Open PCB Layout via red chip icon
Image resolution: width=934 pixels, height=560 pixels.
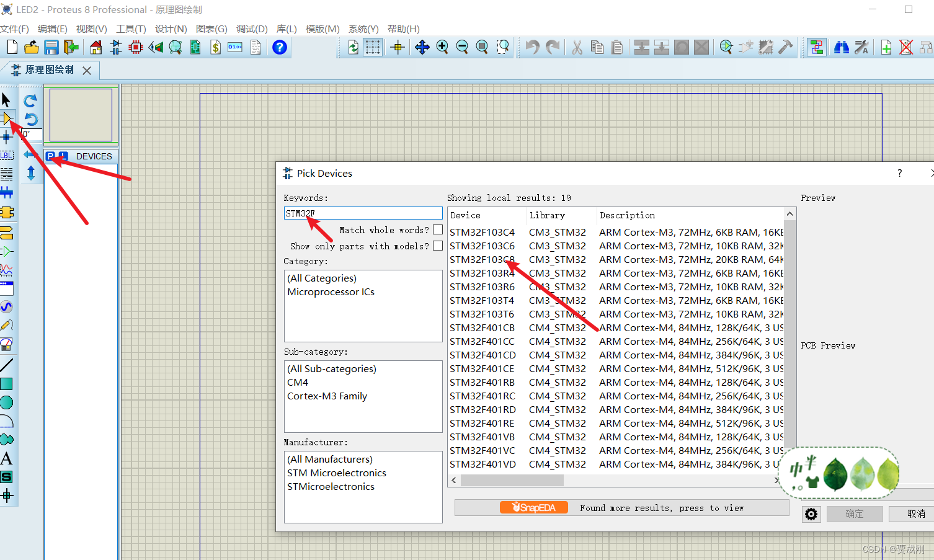136,47
